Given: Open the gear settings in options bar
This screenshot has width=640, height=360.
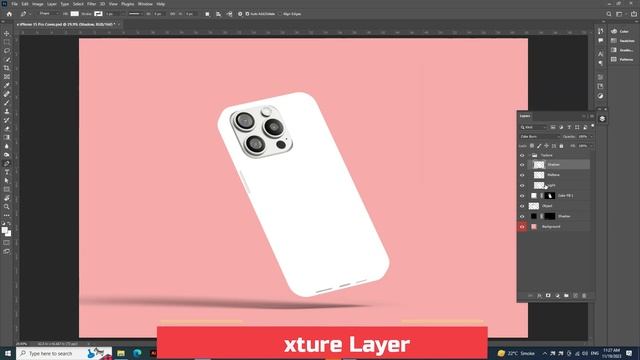Looking at the screenshot, I should [240, 14].
